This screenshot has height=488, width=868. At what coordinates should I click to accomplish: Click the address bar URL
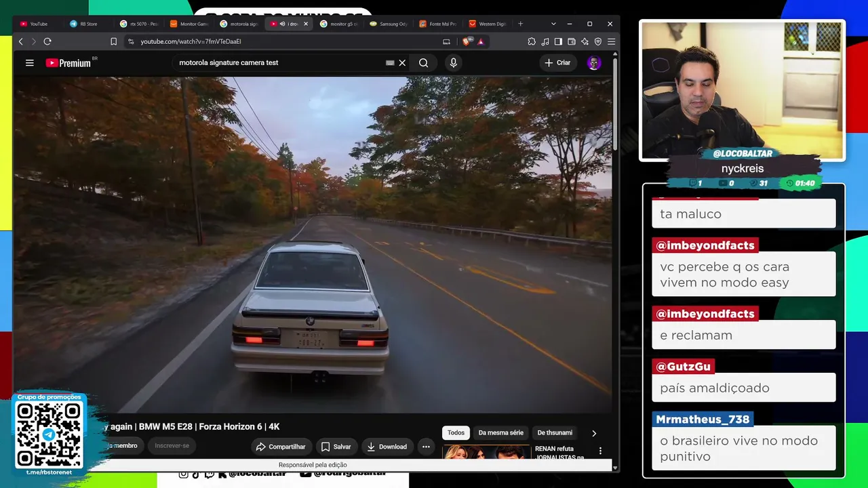click(191, 41)
